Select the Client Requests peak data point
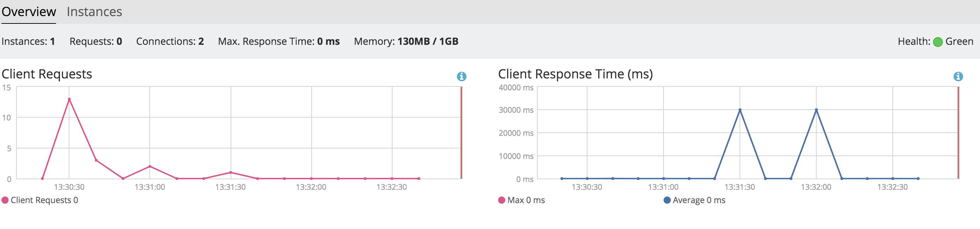The height and width of the screenshot is (229, 980). coord(69,99)
